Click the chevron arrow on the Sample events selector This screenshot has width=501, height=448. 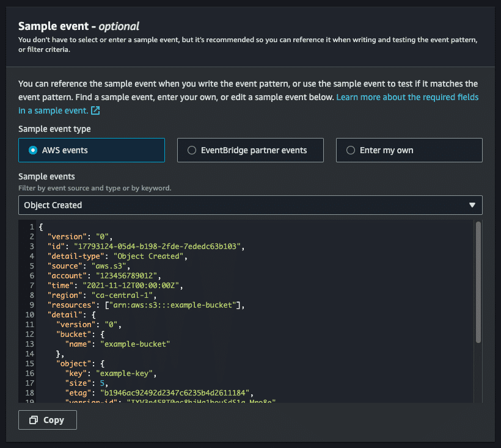472,205
